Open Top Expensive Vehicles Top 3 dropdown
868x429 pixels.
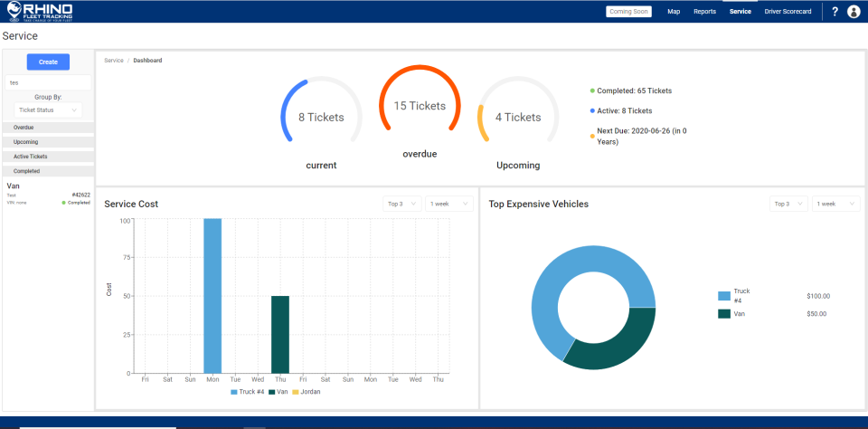[x=788, y=204]
